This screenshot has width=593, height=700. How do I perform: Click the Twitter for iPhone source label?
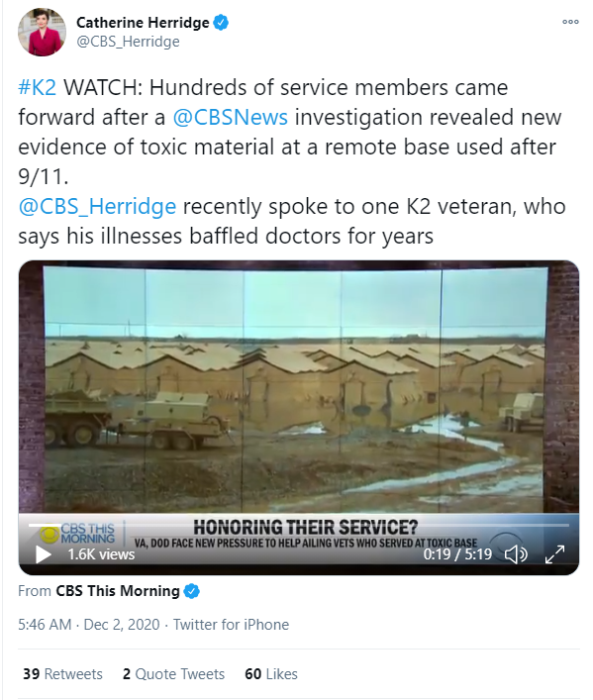tap(231, 624)
